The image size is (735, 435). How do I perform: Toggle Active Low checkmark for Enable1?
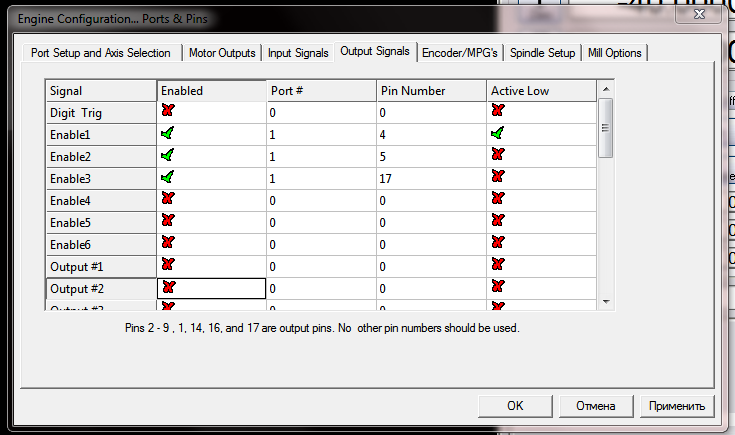point(497,133)
